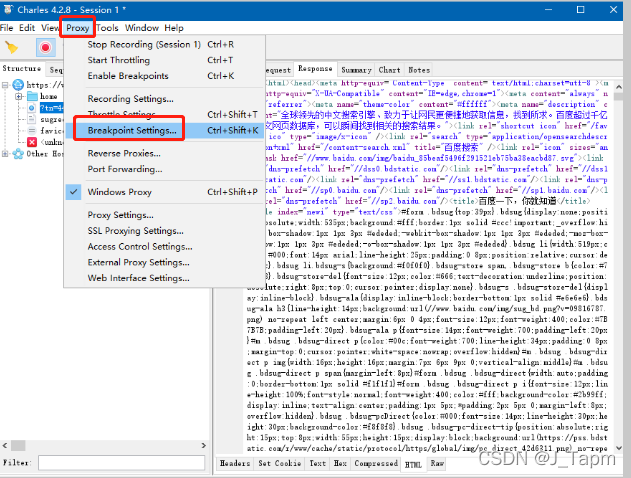Image resolution: width=631 pixels, height=478 pixels.
Task: Choose Enable Breakpoints
Action: pyautogui.click(x=164, y=76)
